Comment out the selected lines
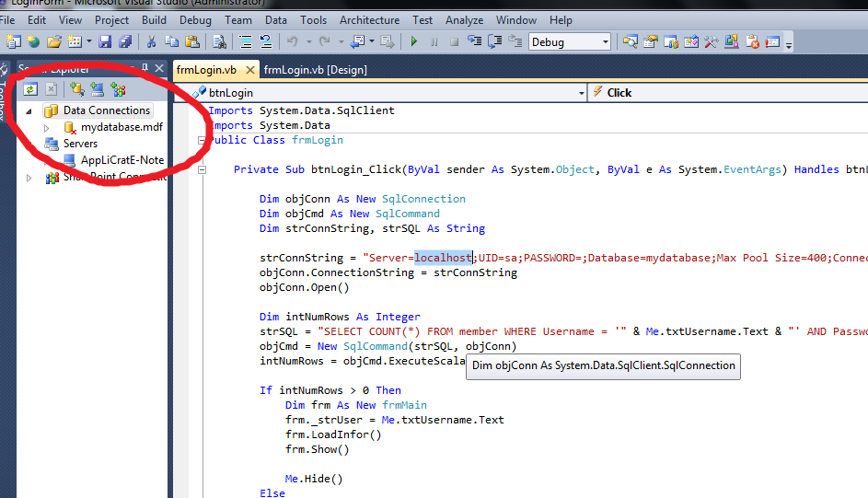868x498 pixels. coord(245,41)
